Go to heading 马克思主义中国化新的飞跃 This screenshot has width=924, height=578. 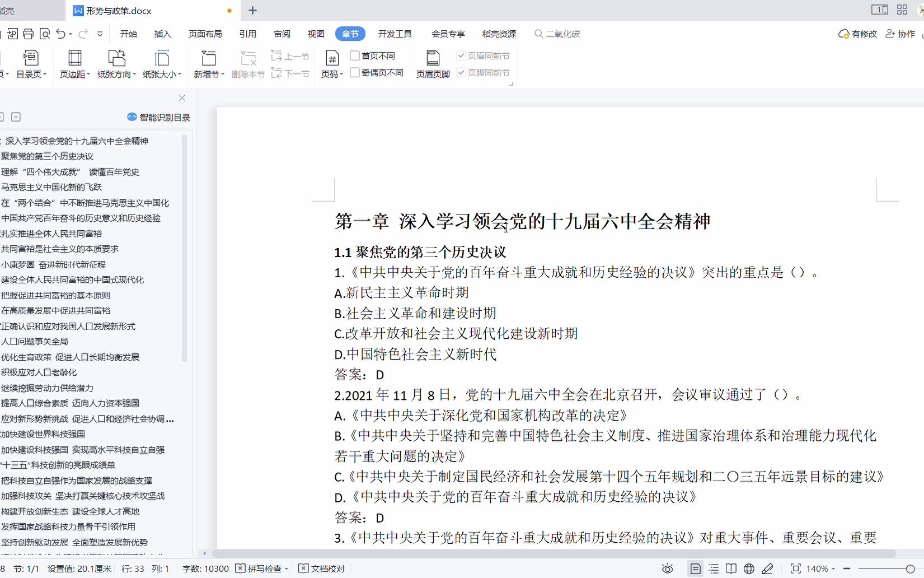tap(51, 187)
